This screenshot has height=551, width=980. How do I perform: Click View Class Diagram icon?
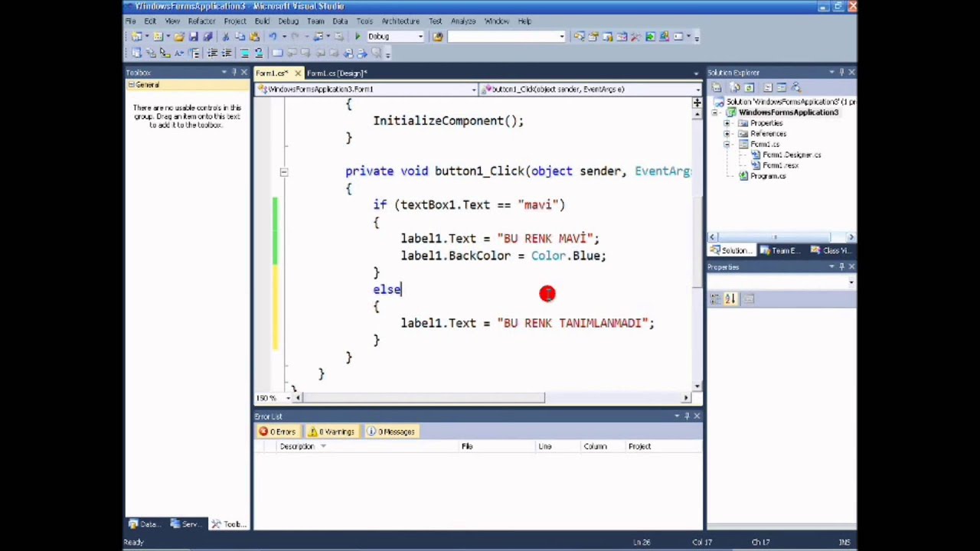[x=796, y=87]
